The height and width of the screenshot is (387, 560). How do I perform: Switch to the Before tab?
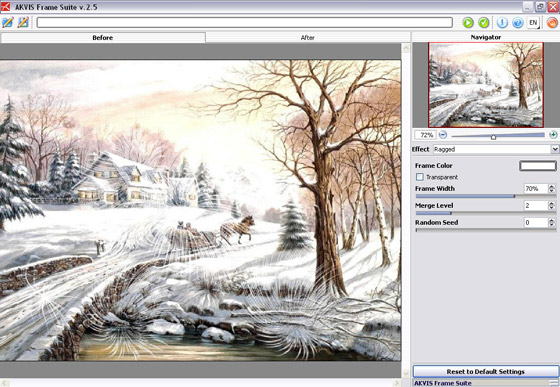point(103,37)
